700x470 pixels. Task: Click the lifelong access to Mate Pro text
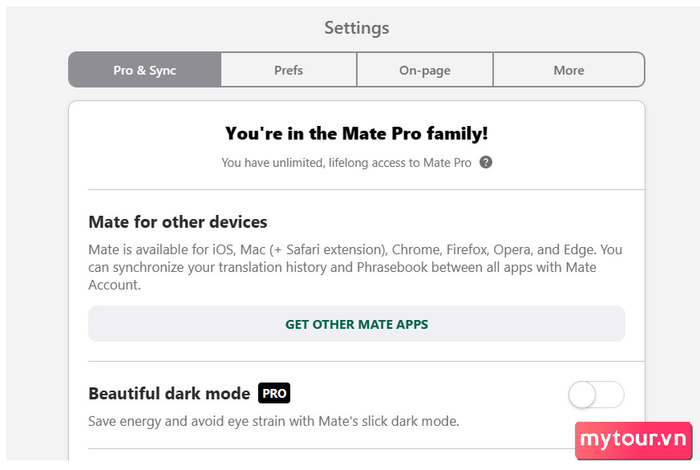[400, 163]
